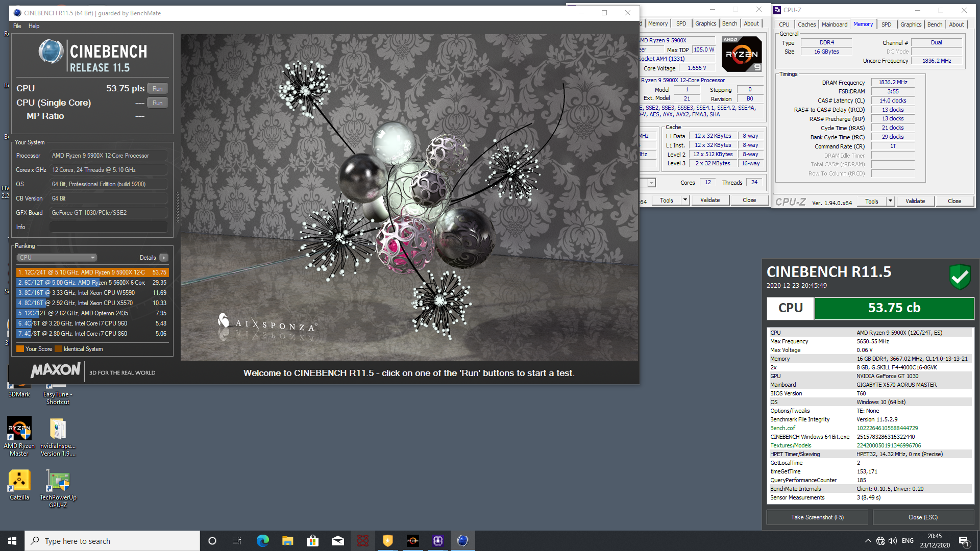Launch Microsoft Edge from the taskbar
Image resolution: width=980 pixels, height=551 pixels.
point(262,541)
